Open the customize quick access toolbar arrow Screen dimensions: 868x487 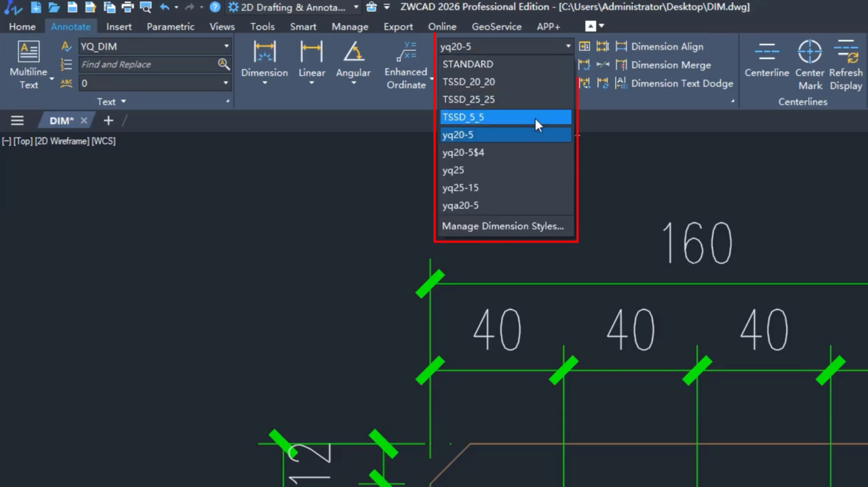click(x=387, y=7)
